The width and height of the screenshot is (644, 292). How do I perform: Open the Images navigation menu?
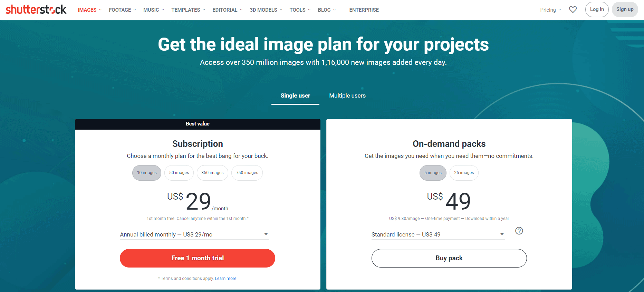[89, 10]
